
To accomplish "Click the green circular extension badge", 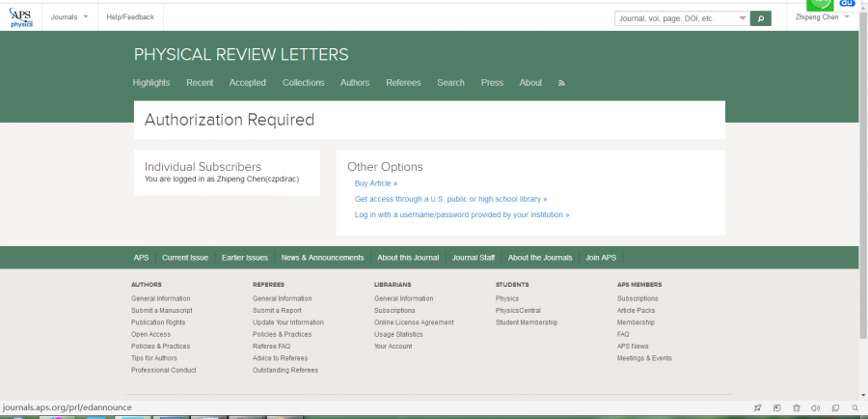I will click(x=820, y=5).
